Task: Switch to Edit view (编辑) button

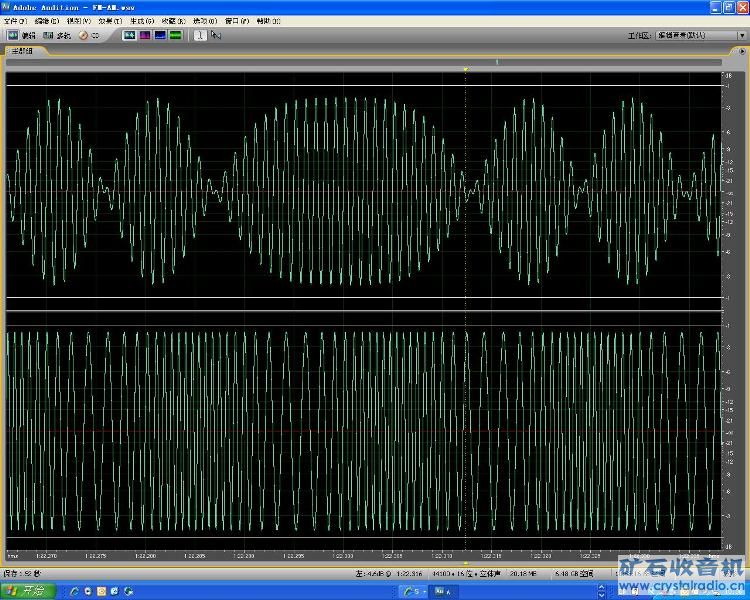Action: [x=21, y=35]
